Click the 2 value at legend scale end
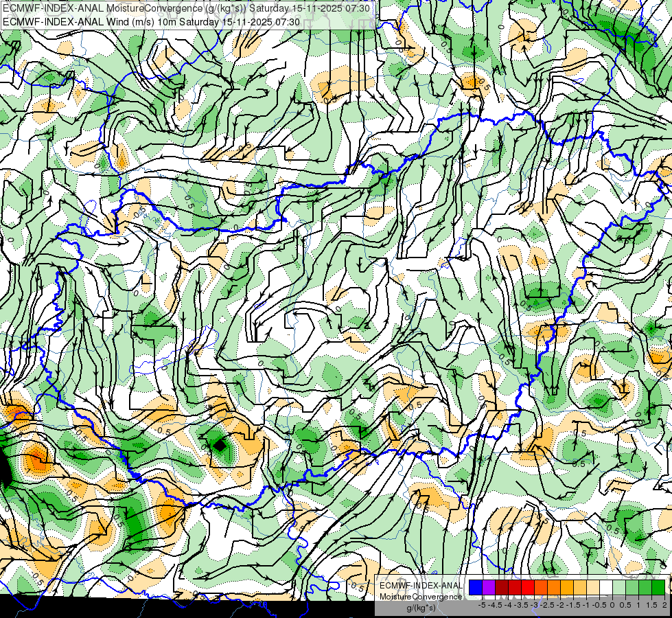 coord(664,605)
